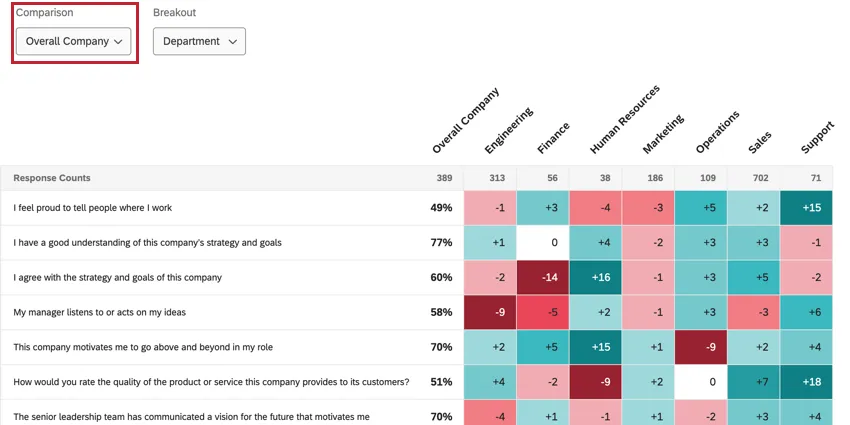Click the dark red -14 Finance cell
This screenshot has width=850, height=425.
[544, 277]
